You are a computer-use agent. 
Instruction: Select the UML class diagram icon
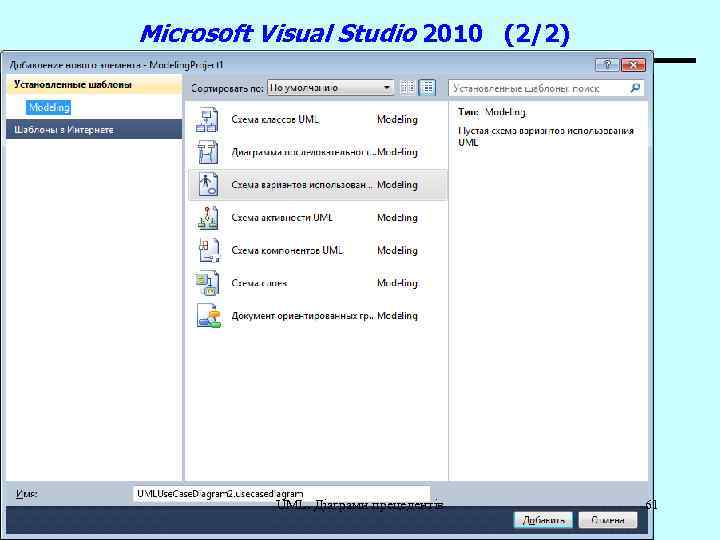pos(207,119)
